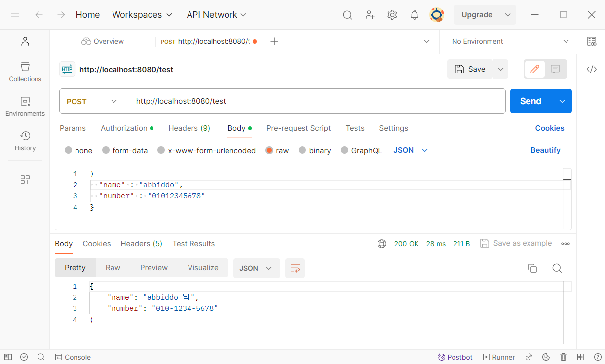The image size is (605, 364).
Task: Open the sync status check icon
Action: [x=24, y=357]
